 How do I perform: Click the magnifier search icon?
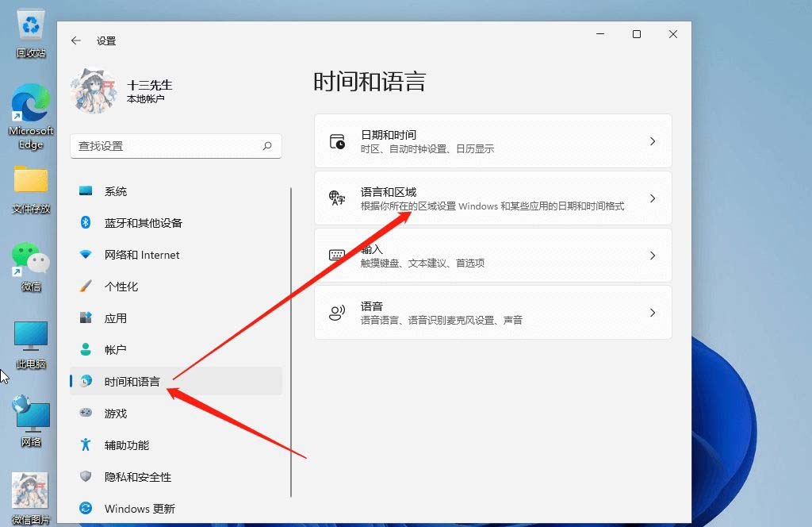267,146
